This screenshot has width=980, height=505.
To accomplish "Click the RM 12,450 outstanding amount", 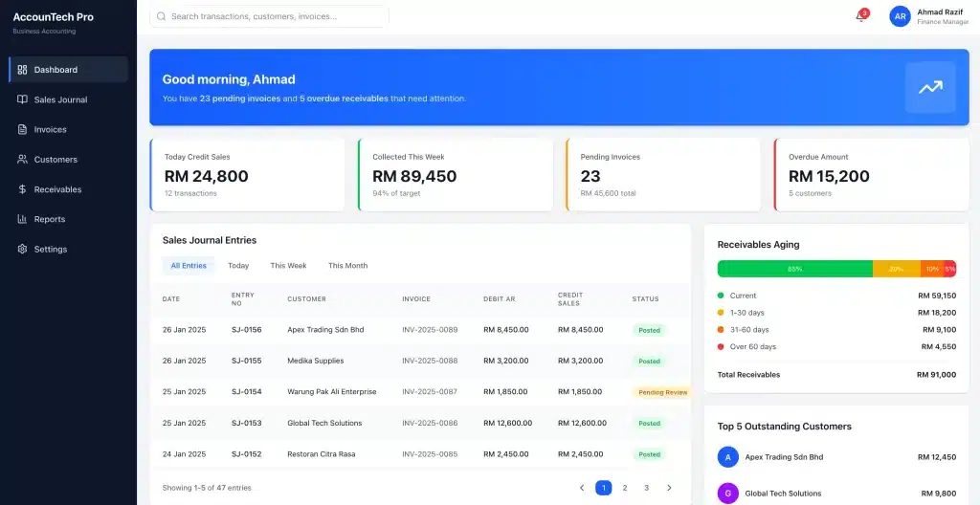I will point(937,457).
